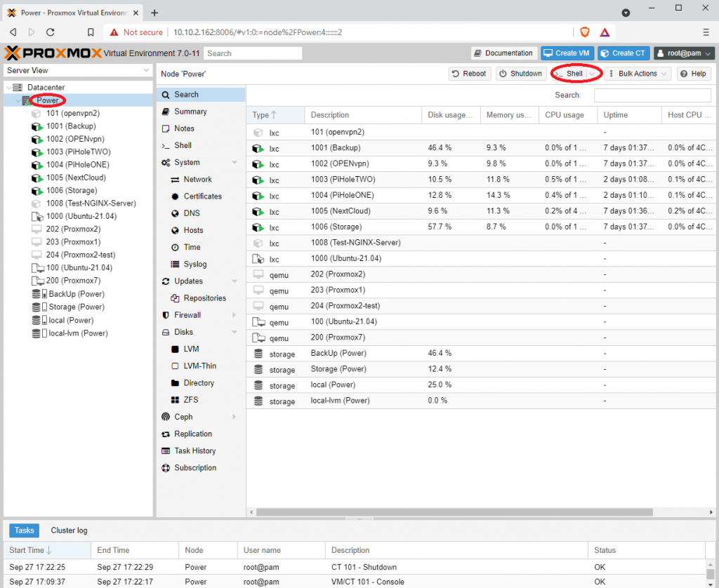Switch to the Cluster log tab

[68, 530]
